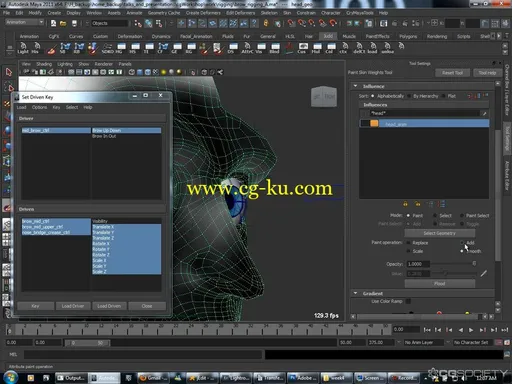
Task: Click the Unlock Weights open padlock icon
Action: tap(417, 203)
